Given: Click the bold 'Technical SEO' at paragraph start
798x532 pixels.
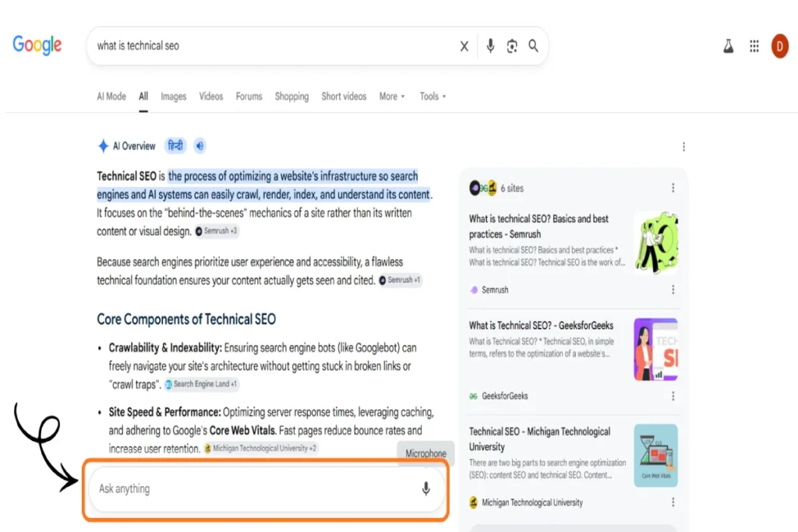Looking at the screenshot, I should [x=127, y=176].
